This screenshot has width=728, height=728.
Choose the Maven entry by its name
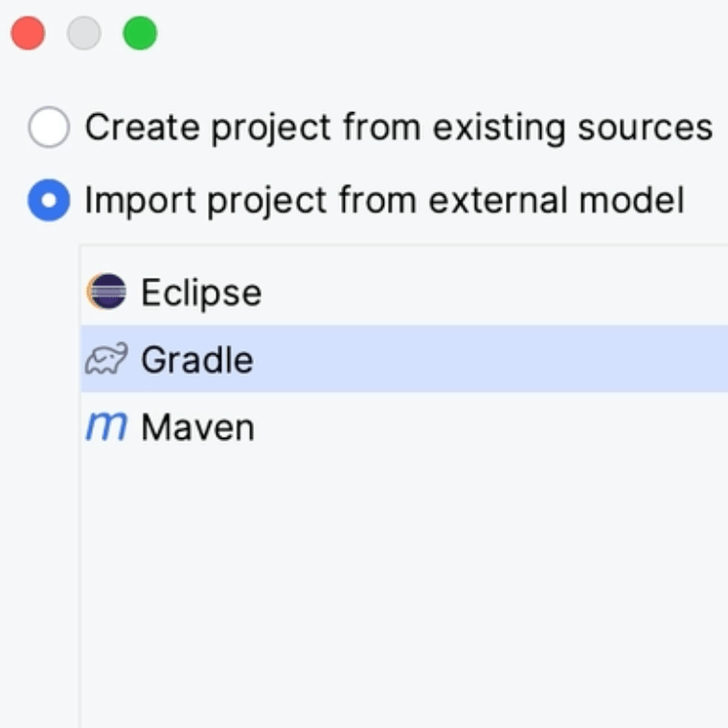[198, 427]
